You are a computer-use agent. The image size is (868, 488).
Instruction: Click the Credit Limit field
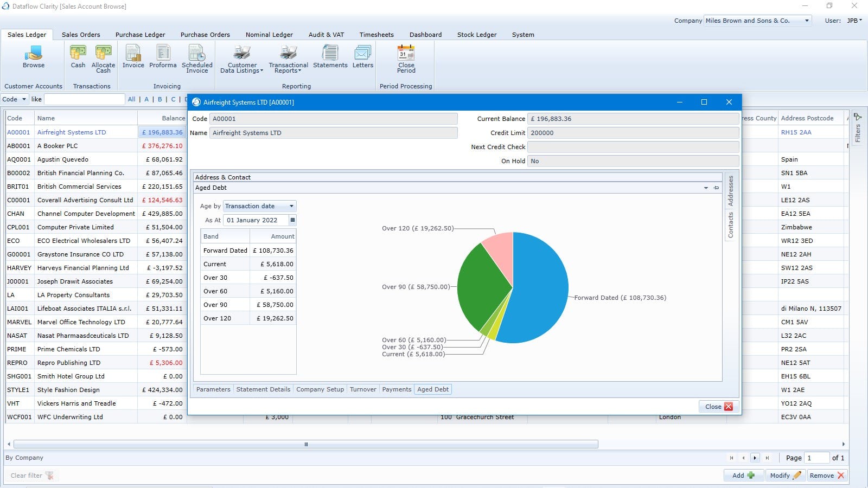(633, 133)
